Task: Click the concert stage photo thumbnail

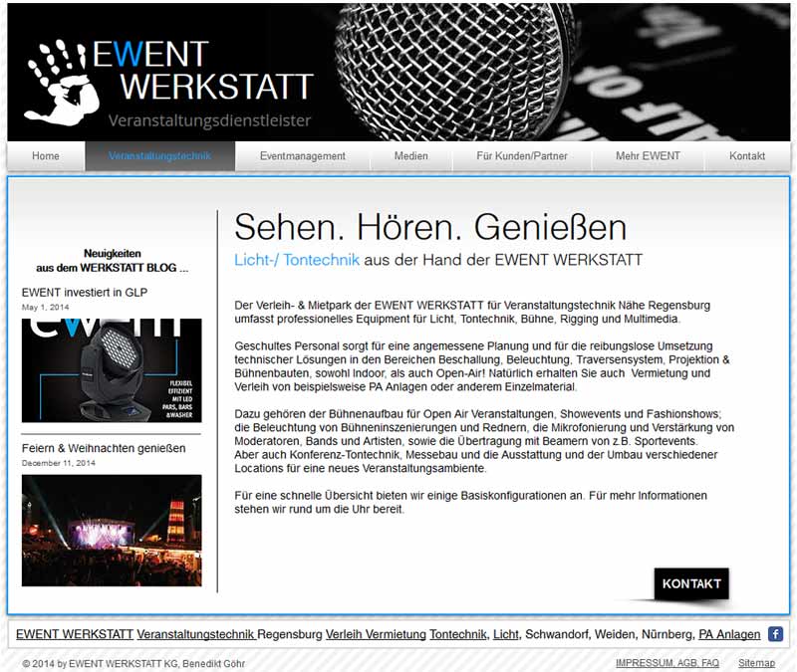Action: 112,530
